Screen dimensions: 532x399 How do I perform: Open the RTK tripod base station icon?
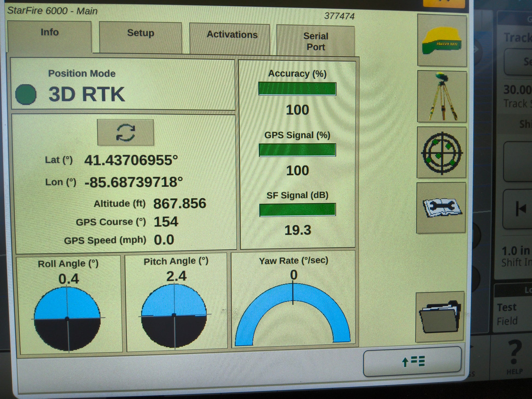[442, 97]
